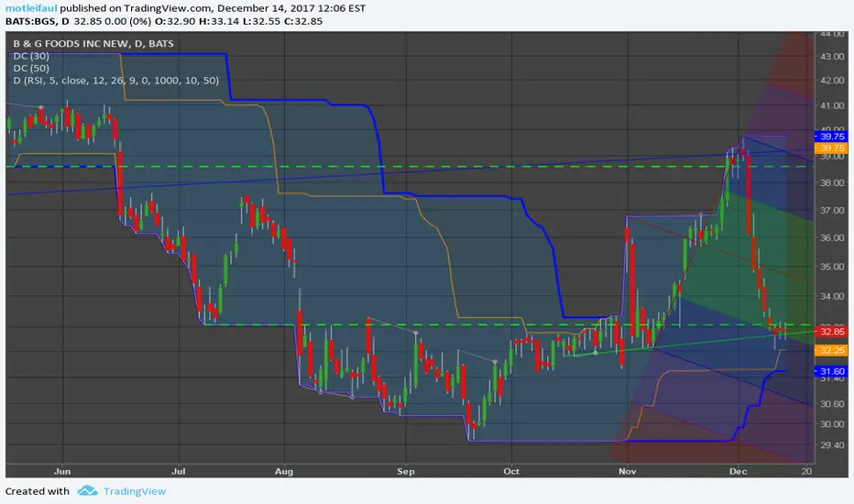Click the 43.00 price axis value
The width and height of the screenshot is (854, 504).
pos(832,57)
